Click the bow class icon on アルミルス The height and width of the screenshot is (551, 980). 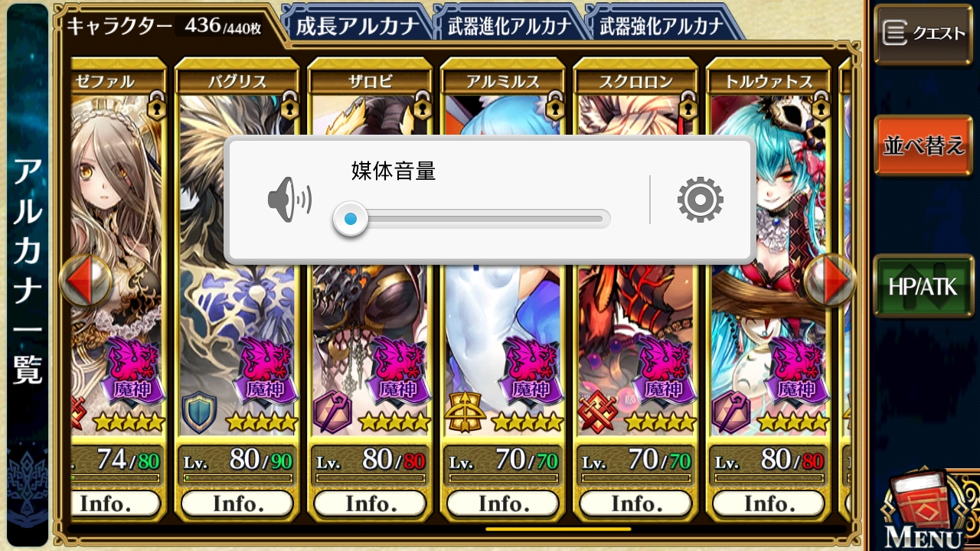point(465,412)
